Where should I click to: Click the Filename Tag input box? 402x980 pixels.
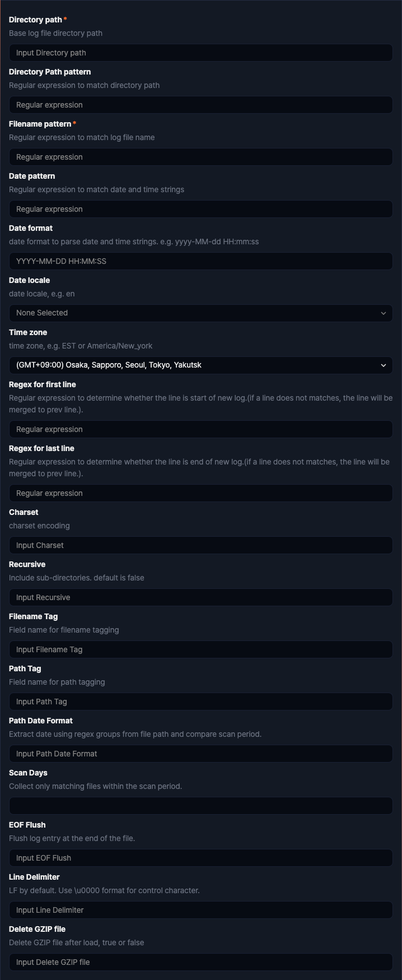[x=200, y=649]
